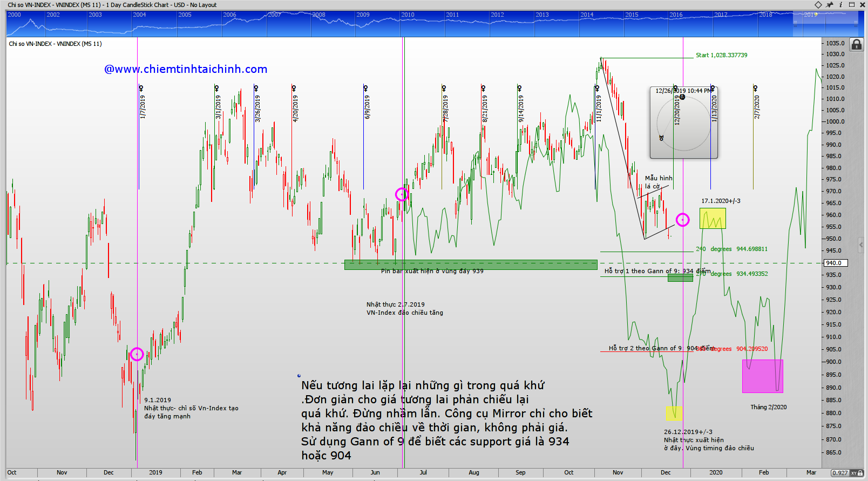Click the yellow 17.1.2020 highlight box

click(x=713, y=219)
